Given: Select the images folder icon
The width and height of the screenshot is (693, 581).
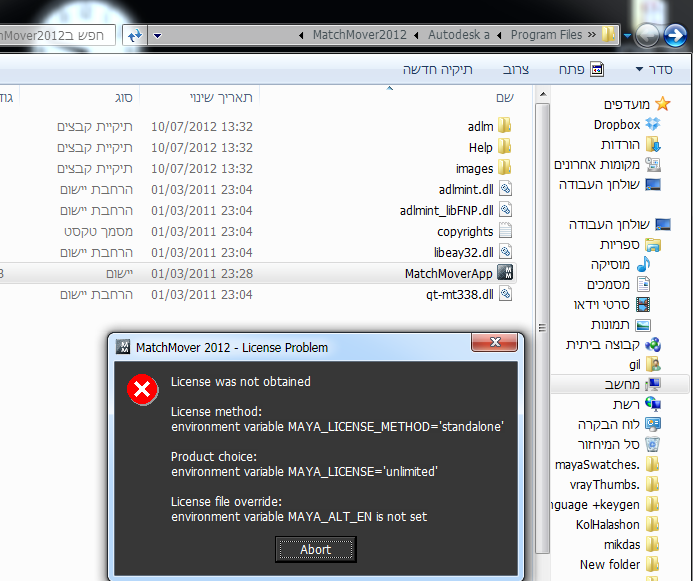Looking at the screenshot, I should tap(505, 167).
